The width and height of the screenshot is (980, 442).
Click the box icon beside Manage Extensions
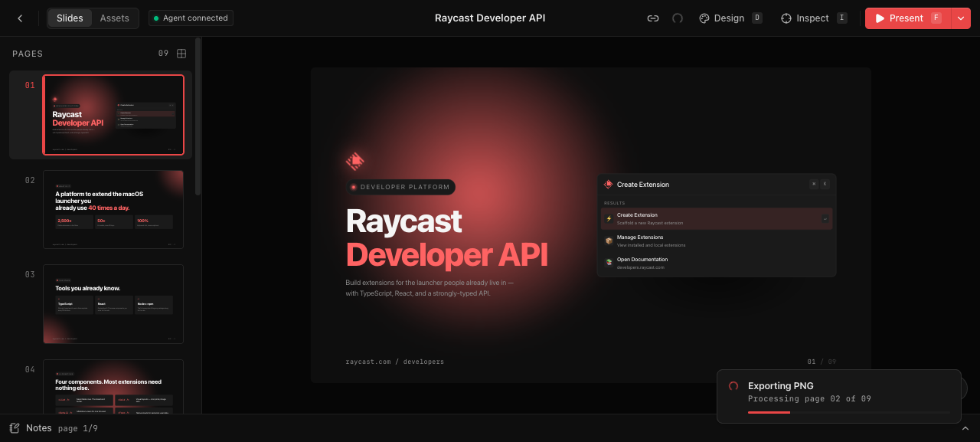point(609,241)
